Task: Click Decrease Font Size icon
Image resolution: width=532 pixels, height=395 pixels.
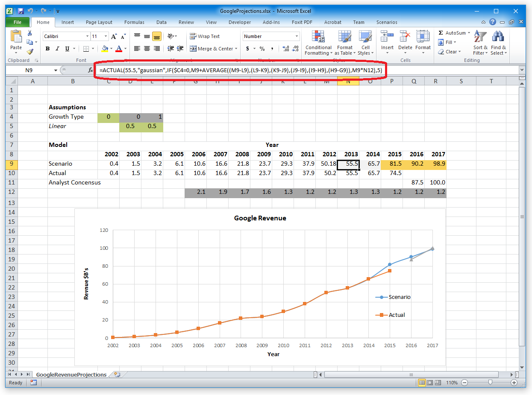Action: [123, 37]
